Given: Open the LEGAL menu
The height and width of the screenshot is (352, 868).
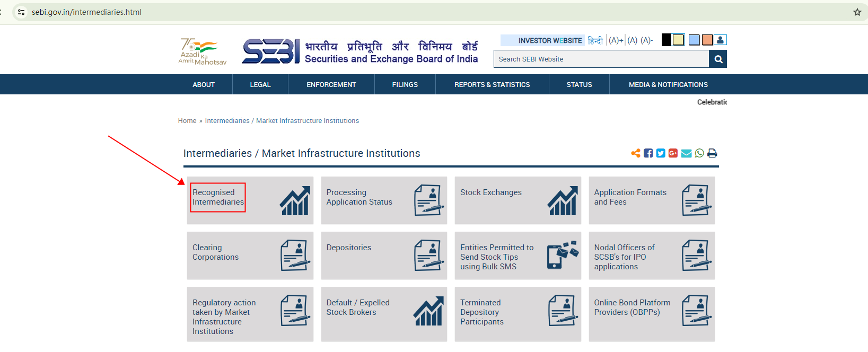Looking at the screenshot, I should pos(260,84).
